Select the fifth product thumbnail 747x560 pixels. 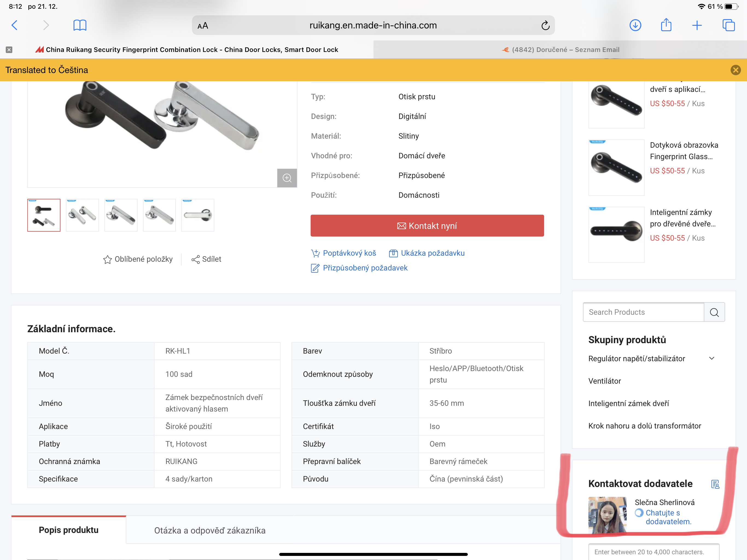click(198, 215)
